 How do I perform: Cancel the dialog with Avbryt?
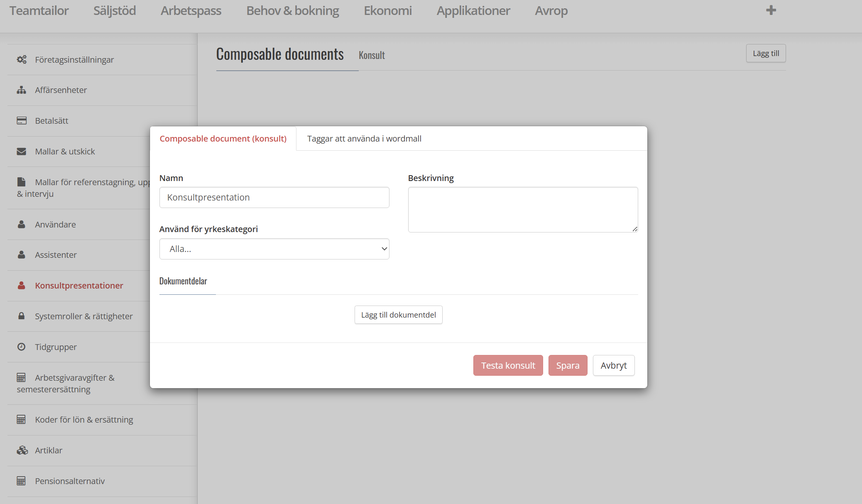coord(613,366)
